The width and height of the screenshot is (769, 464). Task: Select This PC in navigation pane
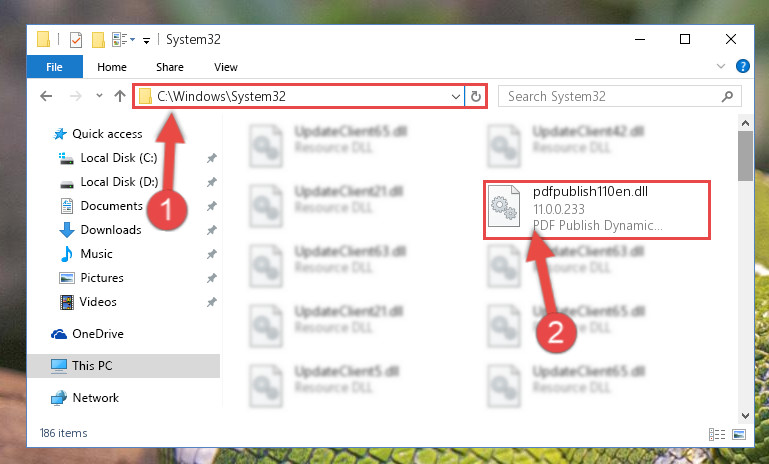click(x=124, y=366)
